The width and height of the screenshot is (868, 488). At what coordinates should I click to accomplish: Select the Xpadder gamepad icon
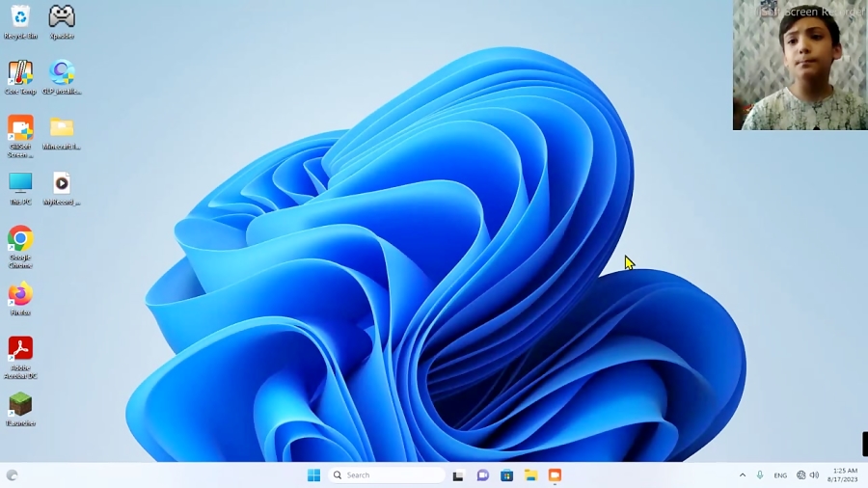coord(62,21)
